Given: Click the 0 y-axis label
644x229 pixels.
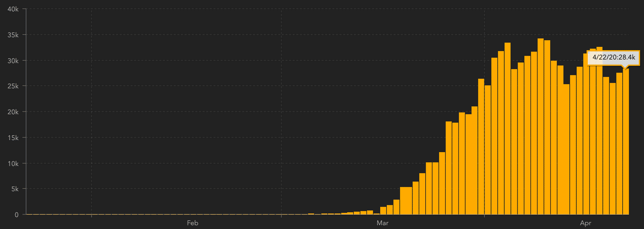Looking at the screenshot, I should pyautogui.click(x=16, y=215).
